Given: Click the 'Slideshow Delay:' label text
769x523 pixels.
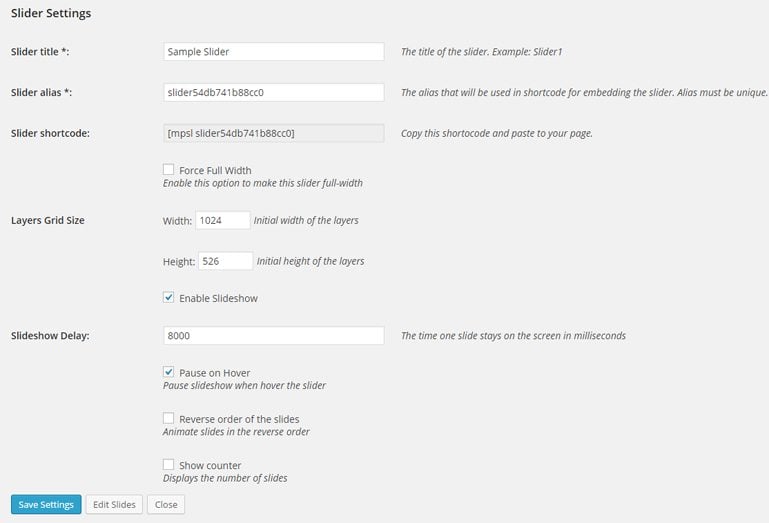Looking at the screenshot, I should pos(50,336).
